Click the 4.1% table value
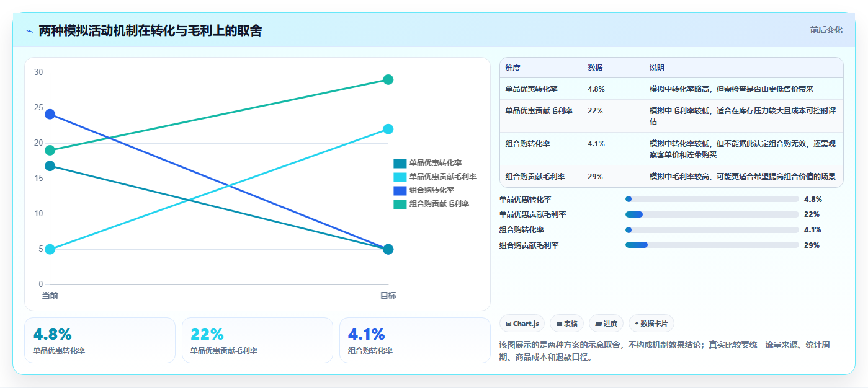The image size is (868, 388). tap(596, 144)
